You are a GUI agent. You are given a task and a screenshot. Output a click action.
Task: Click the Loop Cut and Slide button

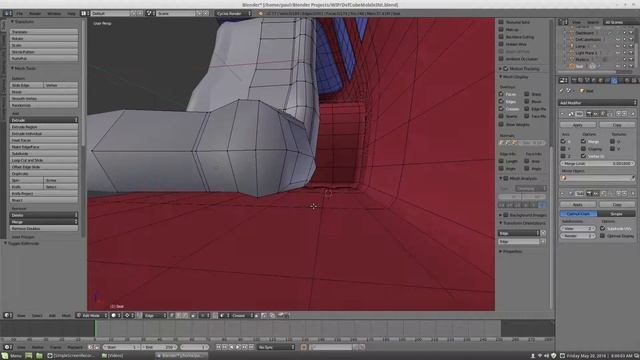pyautogui.click(x=44, y=160)
